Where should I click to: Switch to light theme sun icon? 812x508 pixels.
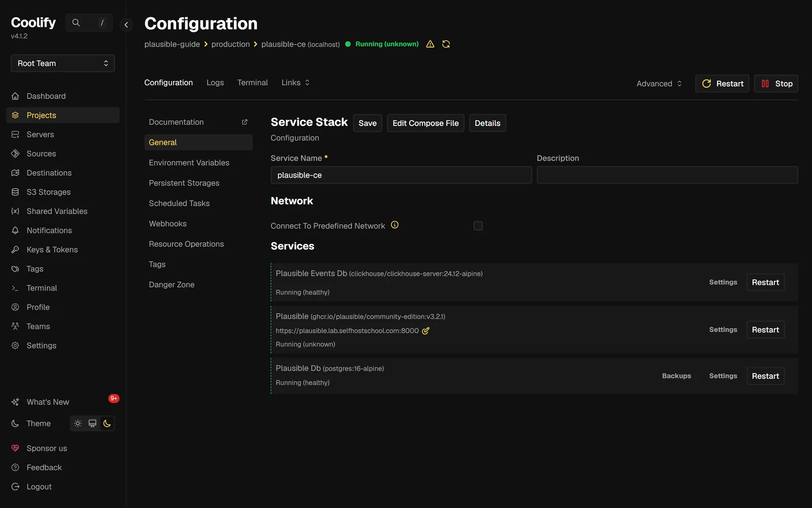point(78,423)
